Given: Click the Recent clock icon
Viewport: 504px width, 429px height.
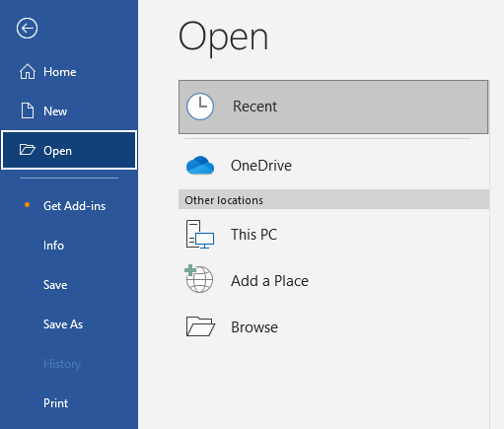Looking at the screenshot, I should click(x=200, y=107).
